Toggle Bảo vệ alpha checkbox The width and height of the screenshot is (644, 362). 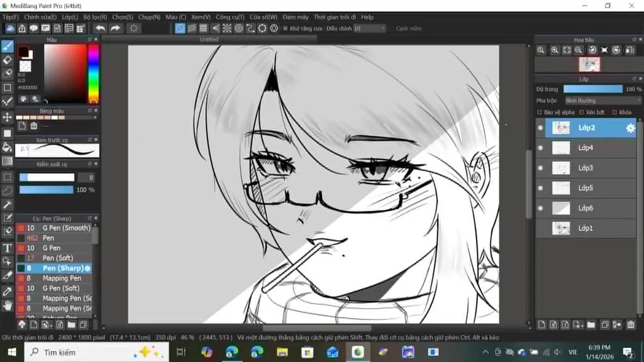(x=540, y=112)
